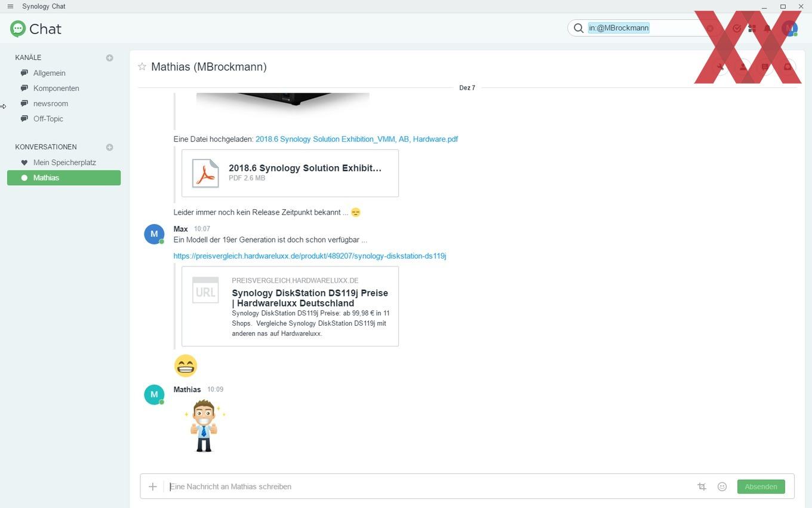This screenshot has height=508, width=812.
Task: Open the preisvergleich.hardwareluxx.de DS119j link
Action: click(x=310, y=256)
